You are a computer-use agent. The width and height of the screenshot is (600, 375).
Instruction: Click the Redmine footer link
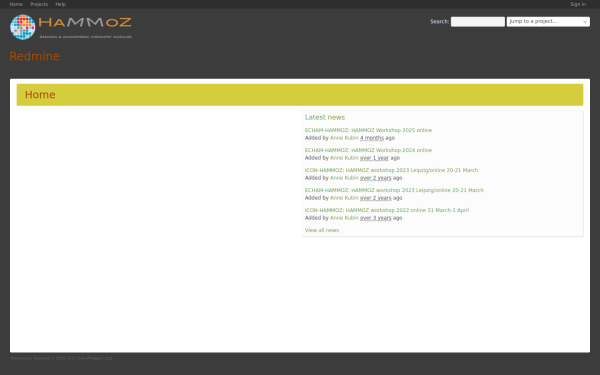[x=41, y=359]
